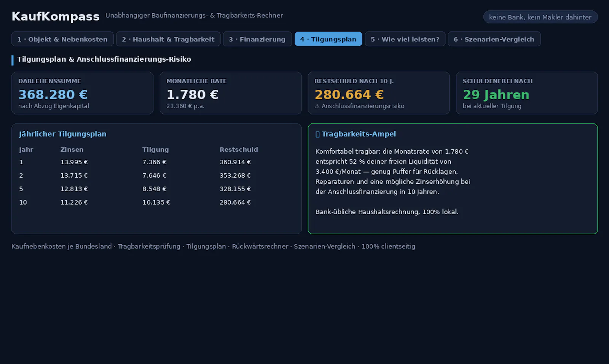Click the year 5 row number
Image resolution: width=609 pixels, height=364 pixels.
[x=21, y=189]
